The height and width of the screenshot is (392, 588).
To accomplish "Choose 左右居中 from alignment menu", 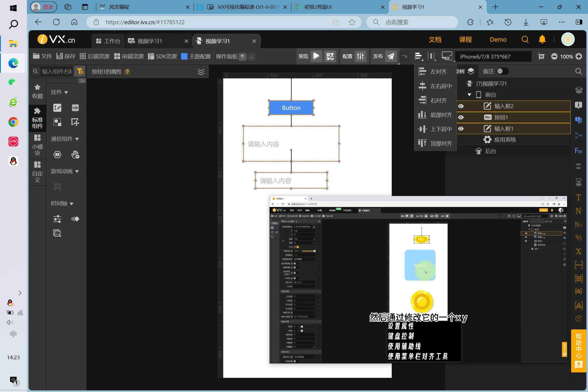I will pyautogui.click(x=436, y=86).
